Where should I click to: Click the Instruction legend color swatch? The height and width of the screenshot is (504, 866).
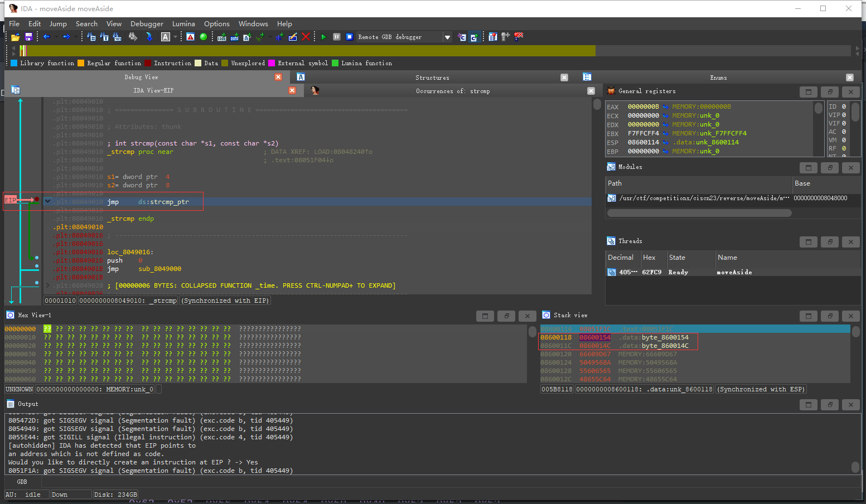coord(148,63)
